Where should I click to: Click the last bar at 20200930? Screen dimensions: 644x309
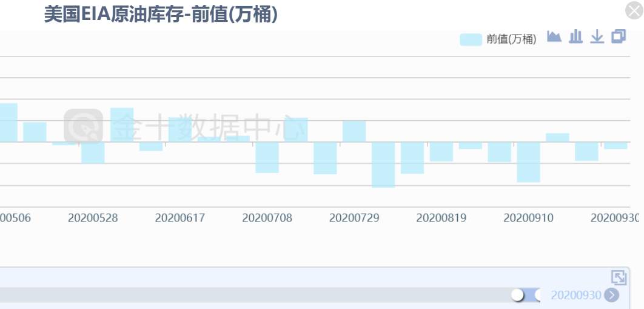(x=615, y=146)
